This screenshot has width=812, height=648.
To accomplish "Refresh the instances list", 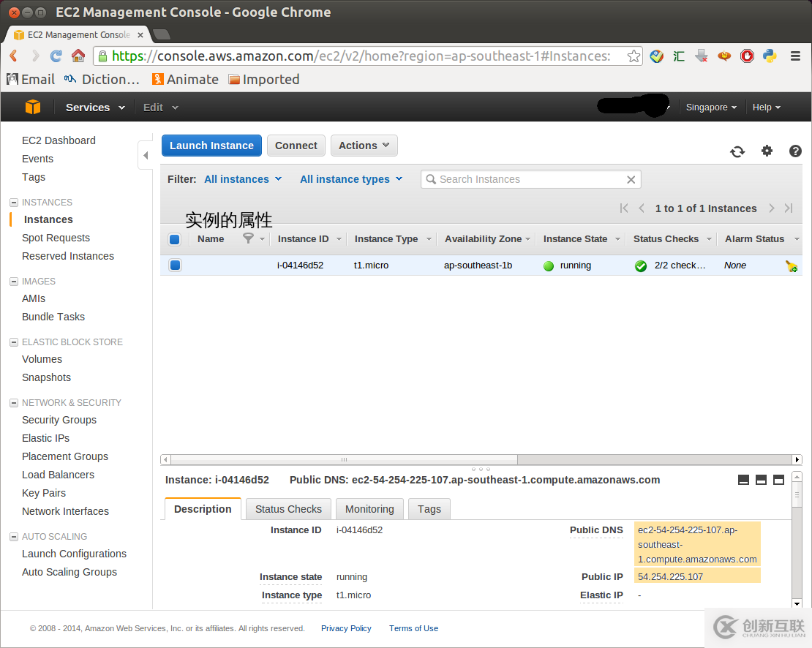I will click(737, 151).
